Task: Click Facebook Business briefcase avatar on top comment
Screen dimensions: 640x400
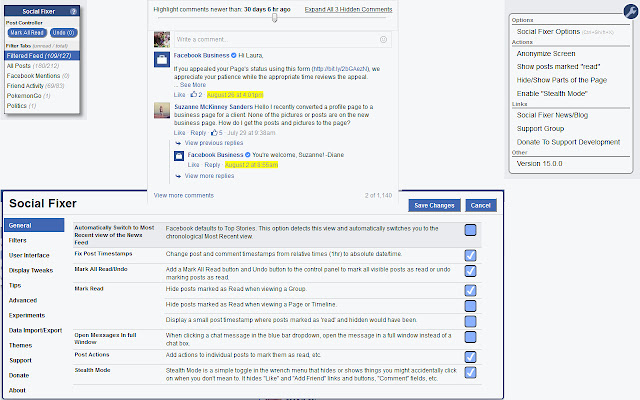Action: [x=162, y=60]
